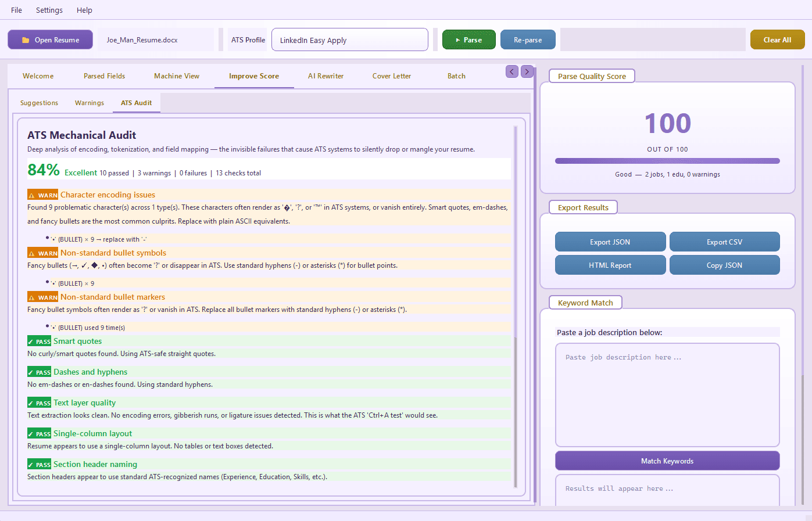Click the job description text area

tap(667, 395)
